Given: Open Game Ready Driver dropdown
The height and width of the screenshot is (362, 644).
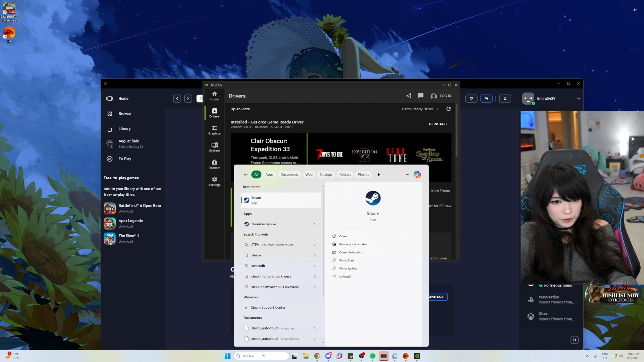Looking at the screenshot, I should tap(420, 109).
